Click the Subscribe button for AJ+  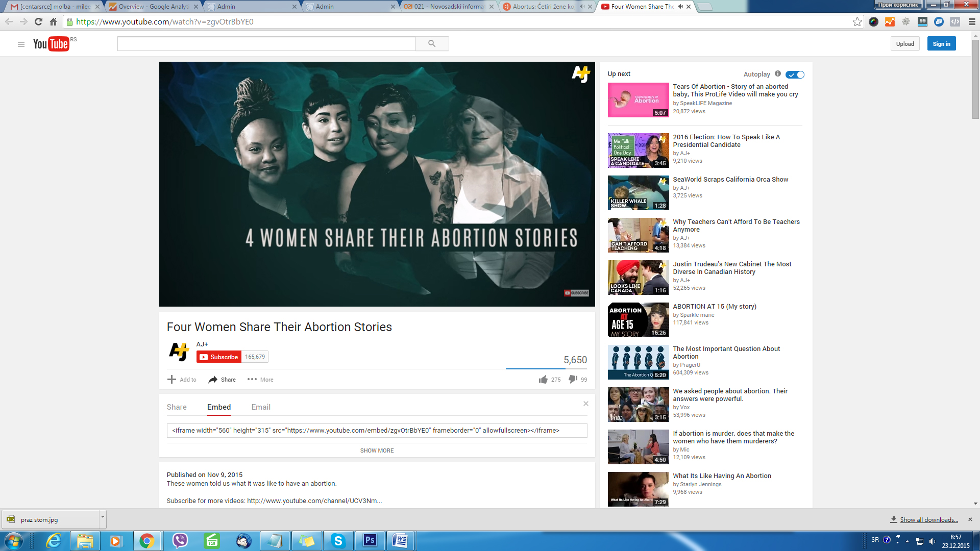[x=218, y=357]
